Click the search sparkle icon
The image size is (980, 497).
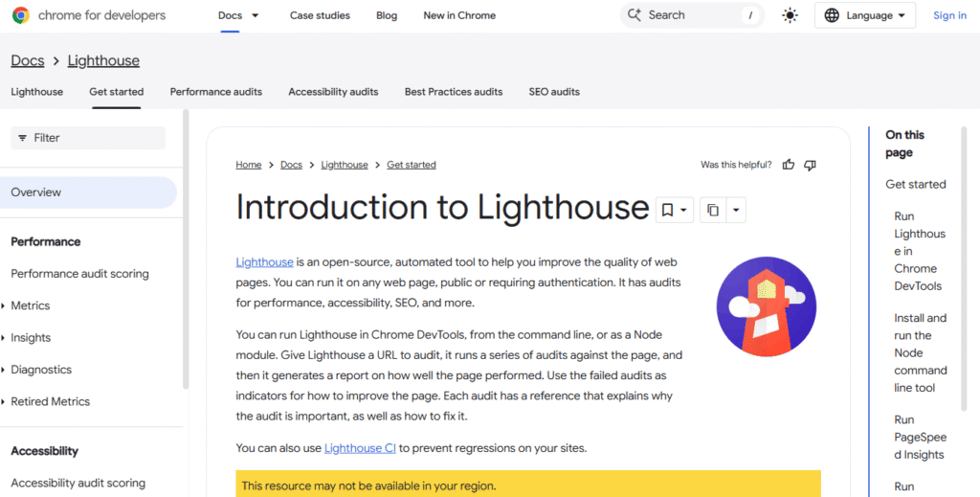pos(635,15)
